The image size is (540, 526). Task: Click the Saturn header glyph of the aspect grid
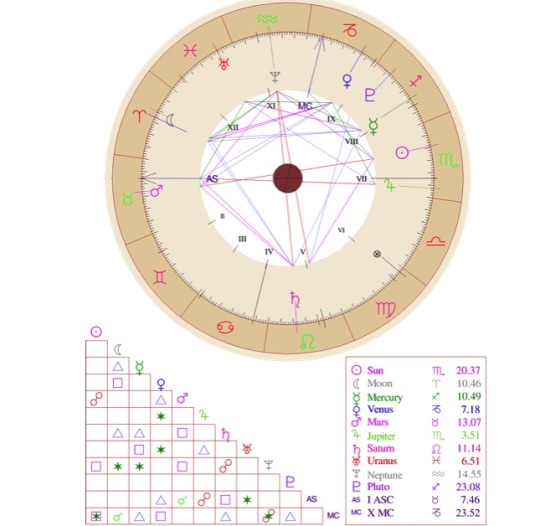point(226,435)
